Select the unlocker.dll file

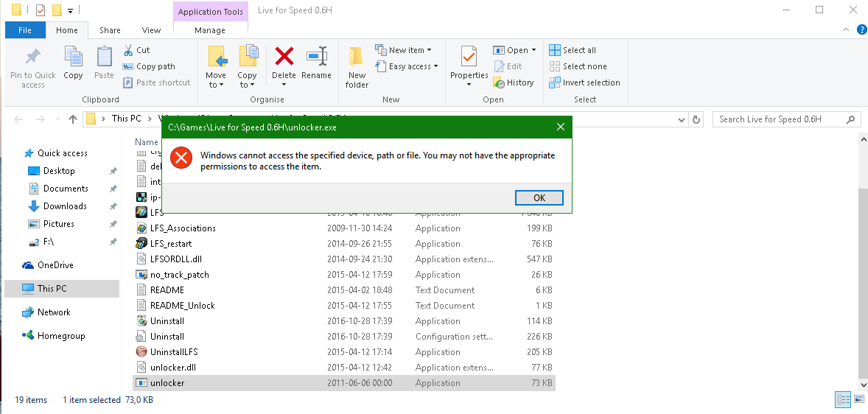(343, 368)
